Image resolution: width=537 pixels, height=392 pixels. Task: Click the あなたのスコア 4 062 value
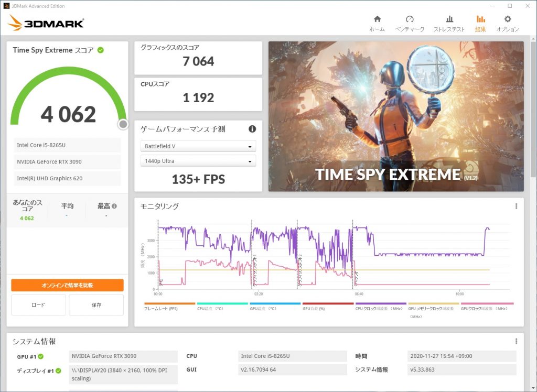click(27, 219)
